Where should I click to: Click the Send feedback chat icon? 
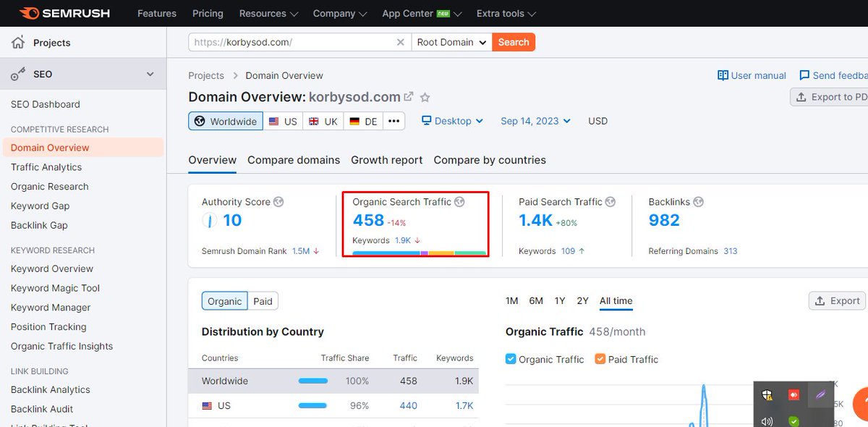tap(804, 75)
